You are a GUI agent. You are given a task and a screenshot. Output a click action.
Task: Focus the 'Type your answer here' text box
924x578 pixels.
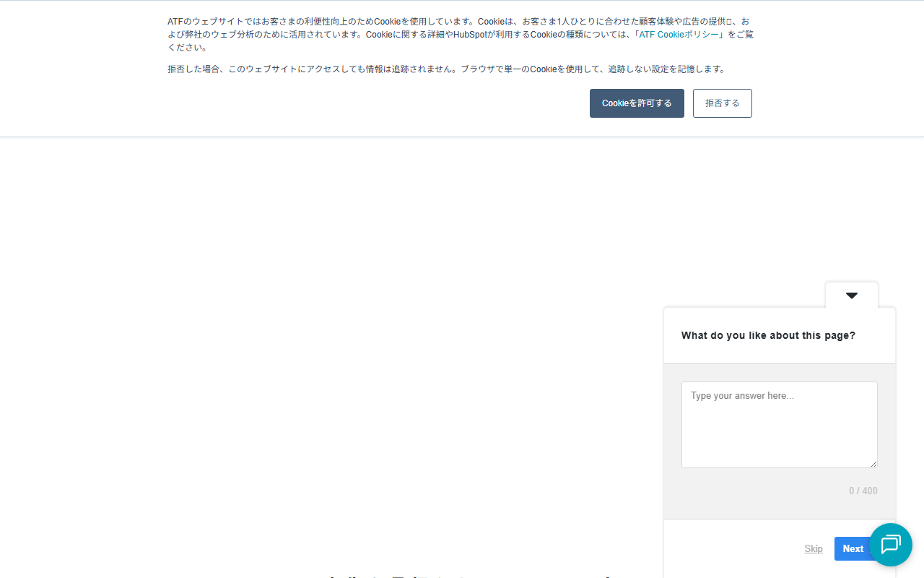[779, 424]
